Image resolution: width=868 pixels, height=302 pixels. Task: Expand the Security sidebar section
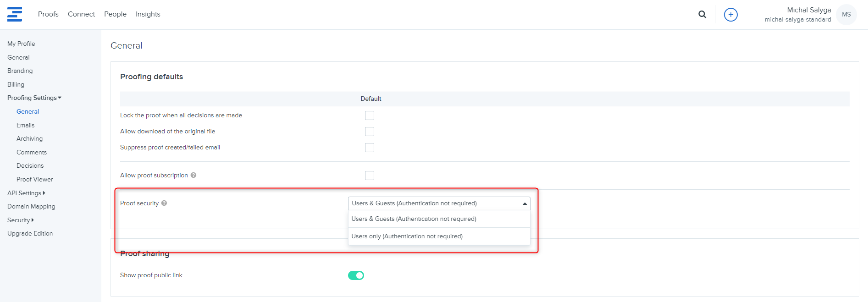point(21,220)
